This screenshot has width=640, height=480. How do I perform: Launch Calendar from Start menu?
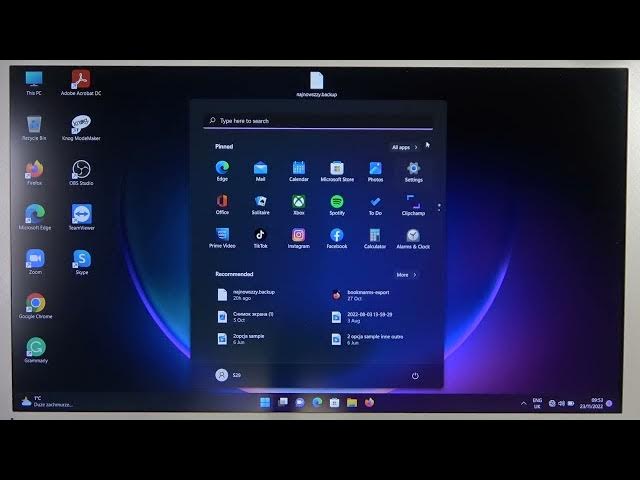299,171
